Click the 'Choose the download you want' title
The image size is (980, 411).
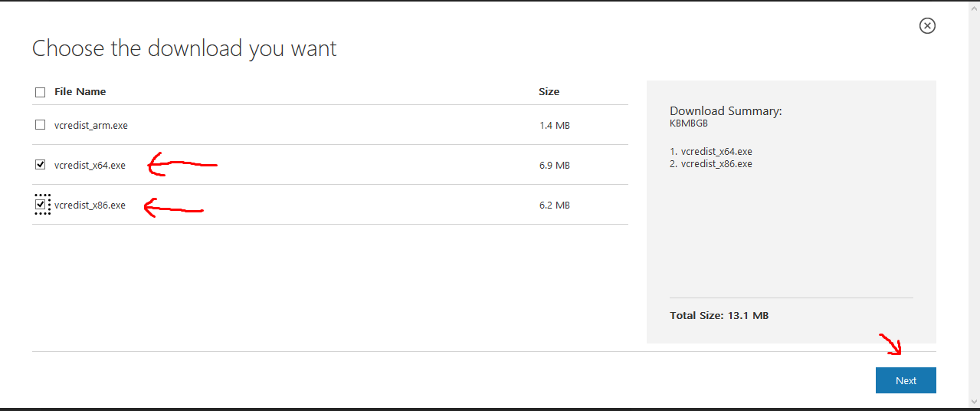pos(185,49)
